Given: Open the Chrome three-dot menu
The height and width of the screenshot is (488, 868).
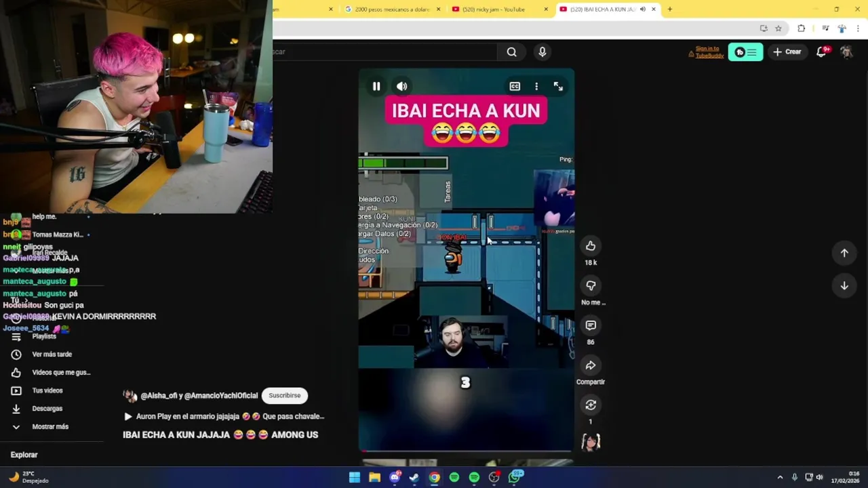Looking at the screenshot, I should [859, 28].
